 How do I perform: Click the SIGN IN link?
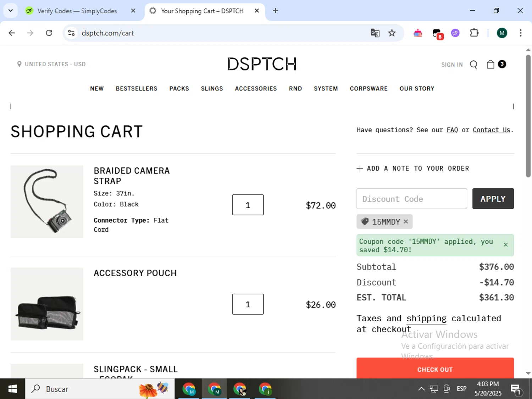coord(452,65)
